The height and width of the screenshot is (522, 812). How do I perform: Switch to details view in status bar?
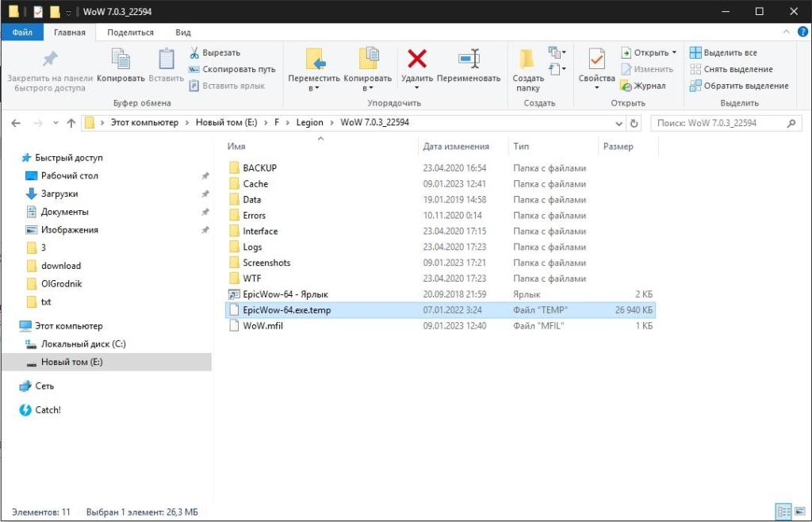pyautogui.click(x=783, y=512)
